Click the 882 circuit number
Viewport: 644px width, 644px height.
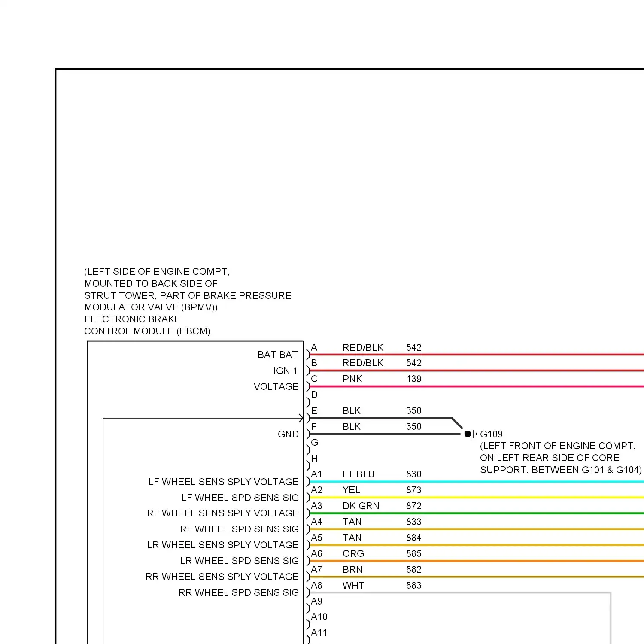(414, 569)
